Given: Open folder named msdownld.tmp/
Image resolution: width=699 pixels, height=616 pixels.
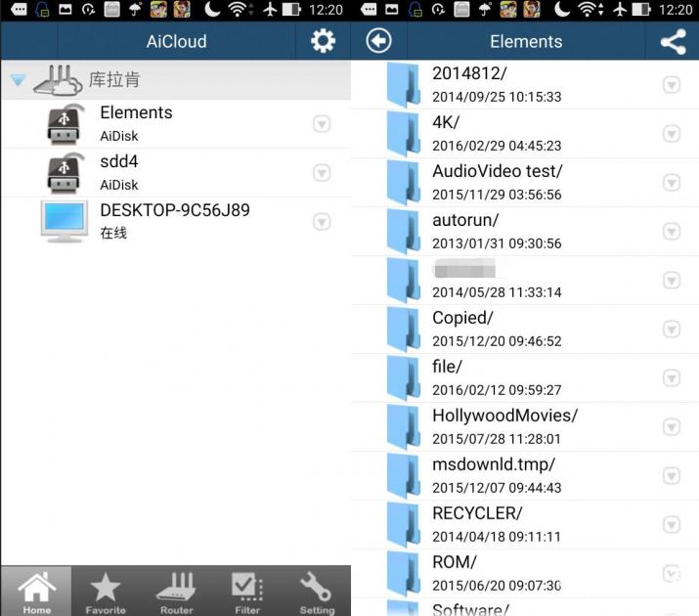Looking at the screenshot, I should [525, 476].
